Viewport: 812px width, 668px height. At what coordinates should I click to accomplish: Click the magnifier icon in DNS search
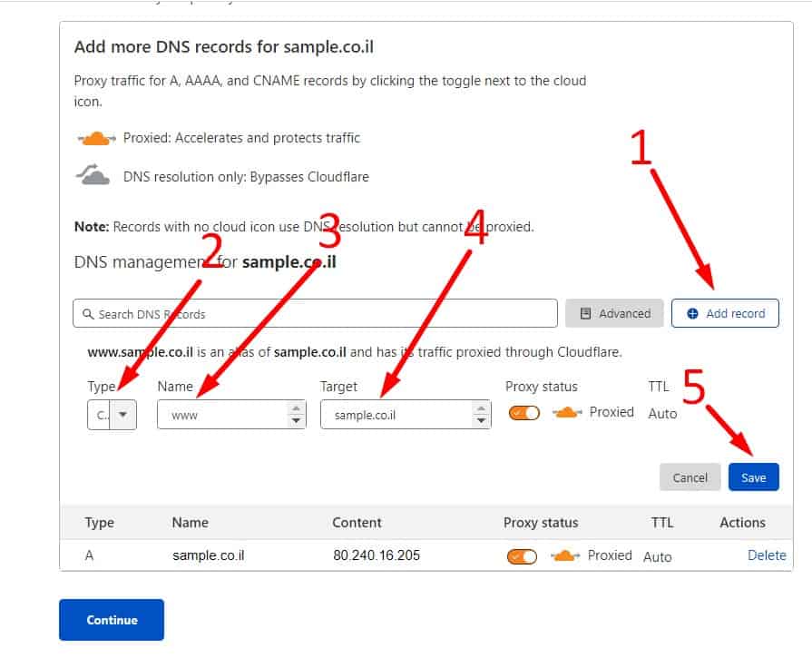point(88,314)
